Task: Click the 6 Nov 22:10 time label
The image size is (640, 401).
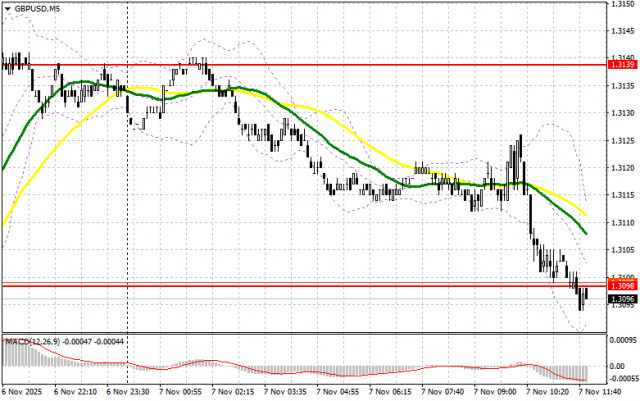Action: click(76, 392)
